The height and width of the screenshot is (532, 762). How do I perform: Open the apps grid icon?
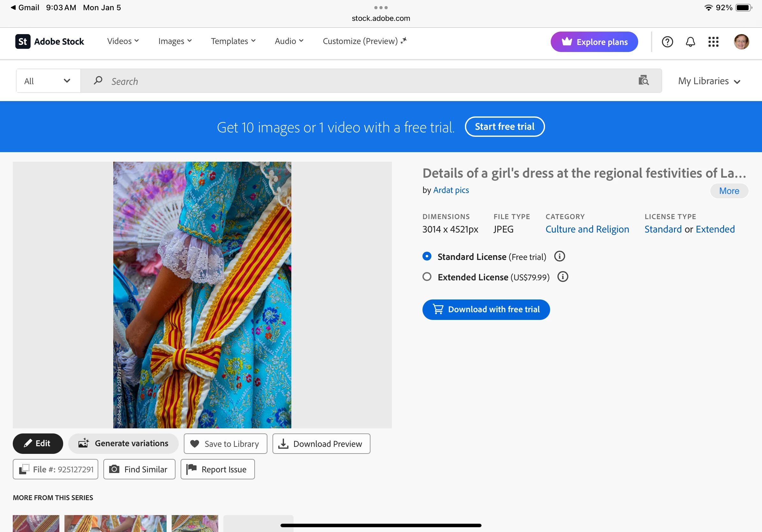pos(713,42)
